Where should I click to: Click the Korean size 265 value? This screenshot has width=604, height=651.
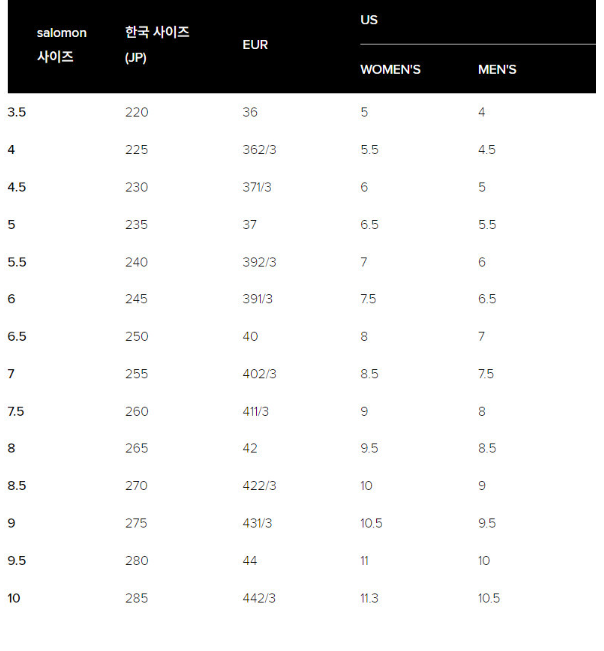click(x=136, y=449)
